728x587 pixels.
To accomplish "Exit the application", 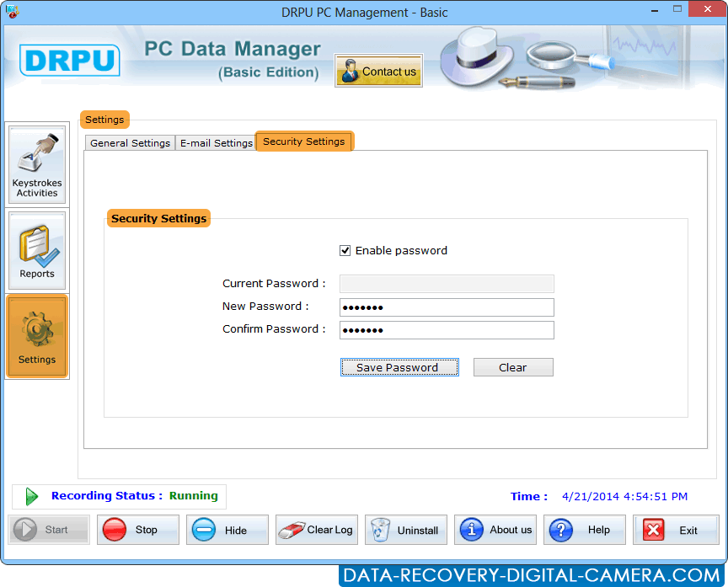I will tap(676, 530).
